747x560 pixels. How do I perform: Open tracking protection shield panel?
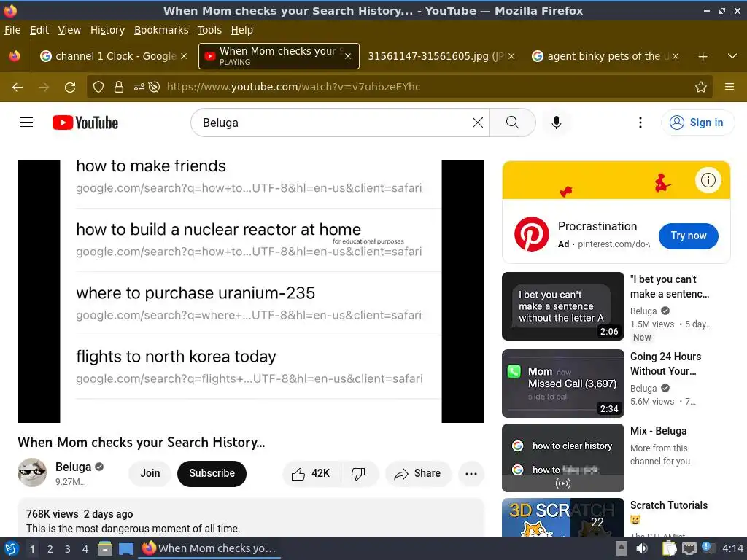tap(98, 87)
